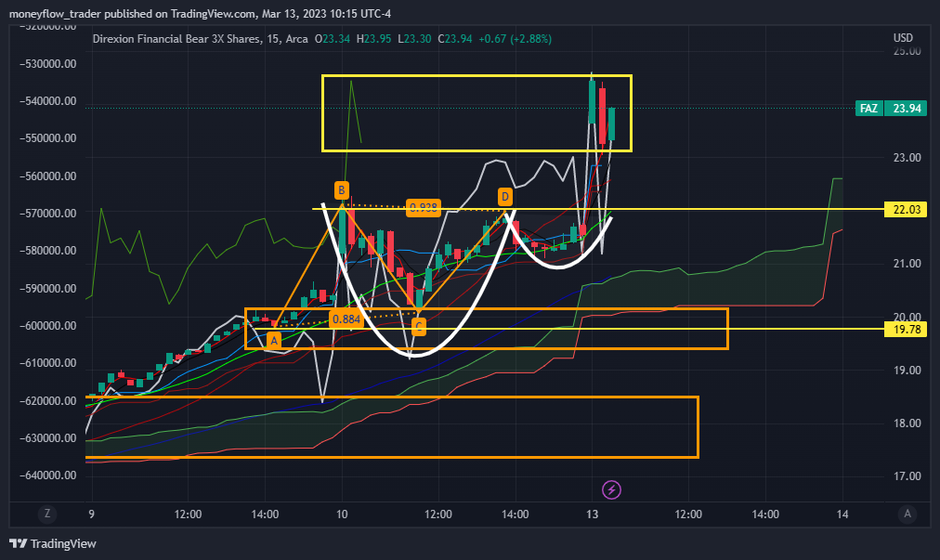
Task: Click the orange pattern point C label
Action: (x=418, y=327)
